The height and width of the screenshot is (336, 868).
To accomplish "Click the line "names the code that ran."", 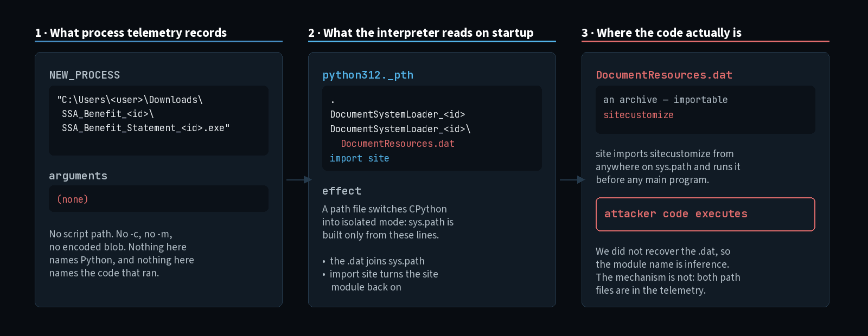I will [104, 273].
